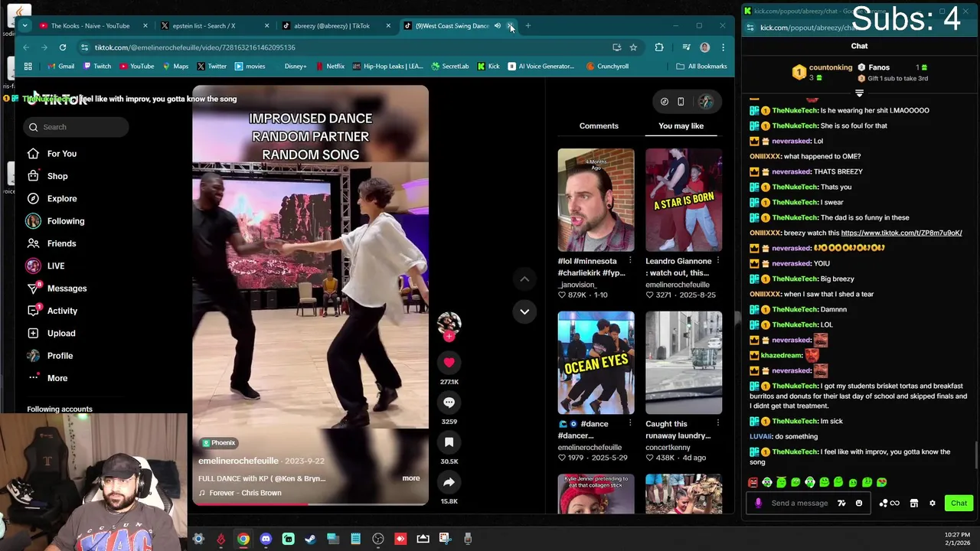The width and height of the screenshot is (980, 551).
Task: Open For You feed in sidebar
Action: point(52,154)
